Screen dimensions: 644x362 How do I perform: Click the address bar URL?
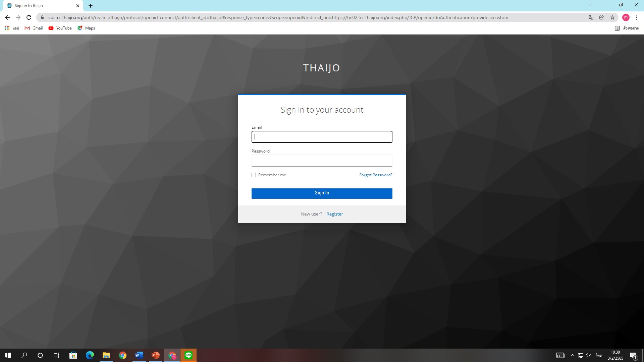coord(278,17)
